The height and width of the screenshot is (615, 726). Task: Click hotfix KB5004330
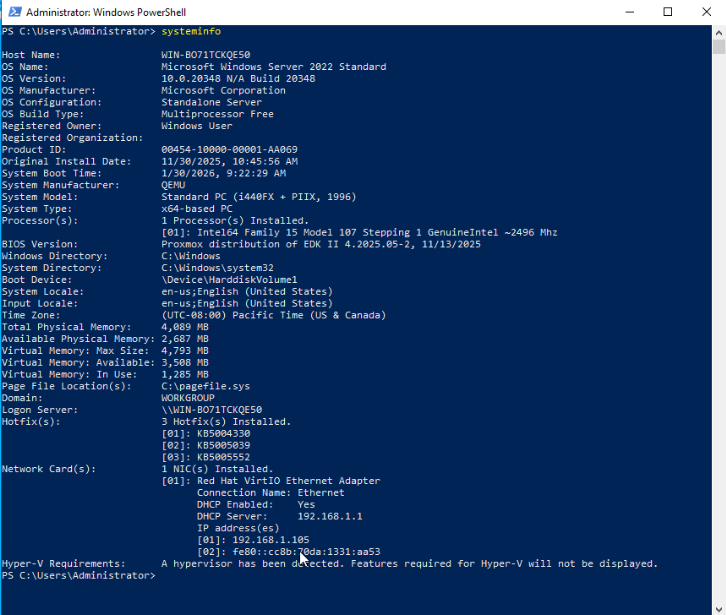[x=223, y=434]
